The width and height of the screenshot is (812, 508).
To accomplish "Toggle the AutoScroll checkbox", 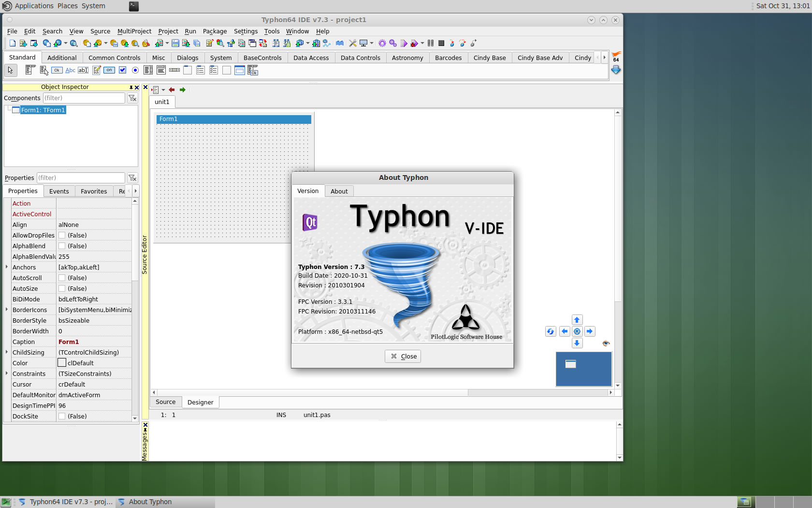I will pyautogui.click(x=62, y=278).
